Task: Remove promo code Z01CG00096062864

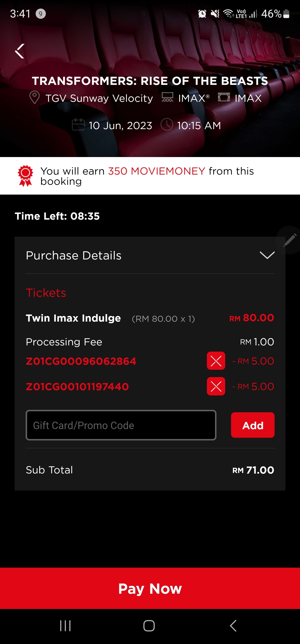Action: pos(216,361)
